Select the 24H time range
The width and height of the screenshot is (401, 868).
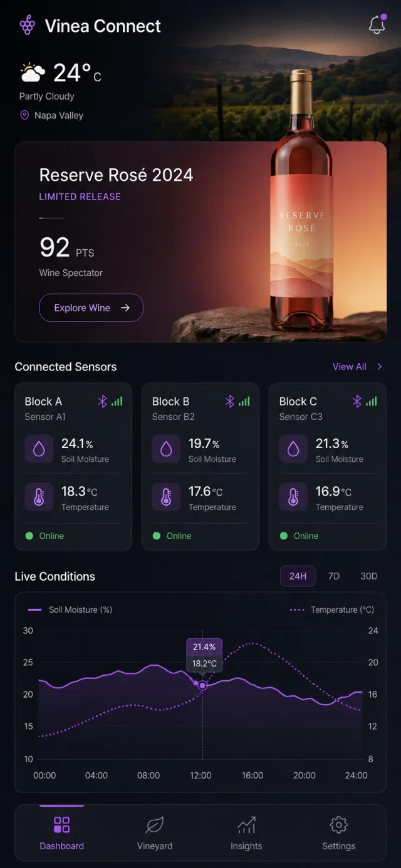pyautogui.click(x=298, y=576)
